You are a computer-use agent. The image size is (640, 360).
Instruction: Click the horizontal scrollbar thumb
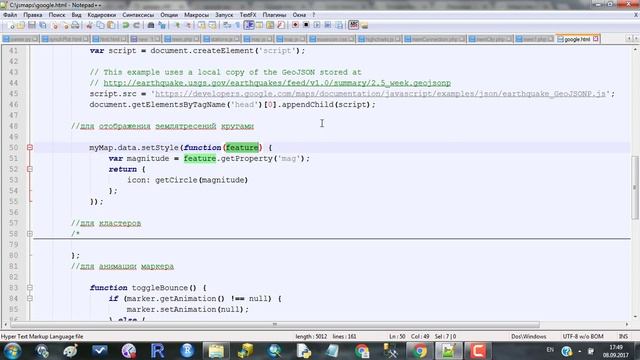pos(275,324)
